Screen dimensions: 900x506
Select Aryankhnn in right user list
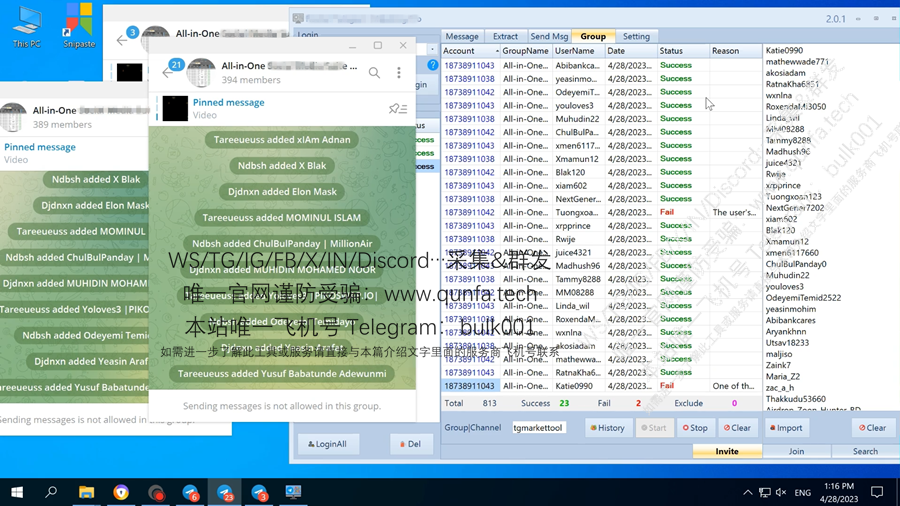coord(786,332)
